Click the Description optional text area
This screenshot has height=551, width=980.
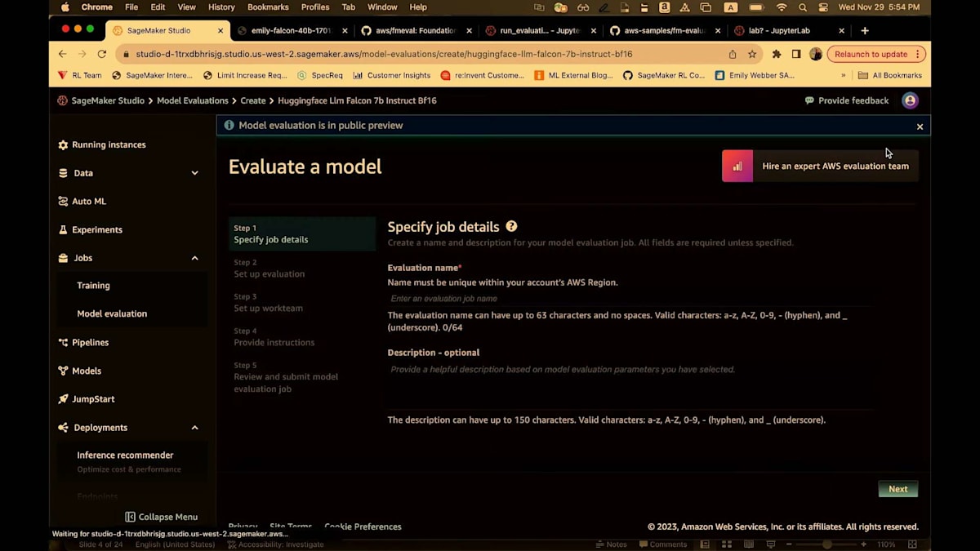[x=629, y=385]
